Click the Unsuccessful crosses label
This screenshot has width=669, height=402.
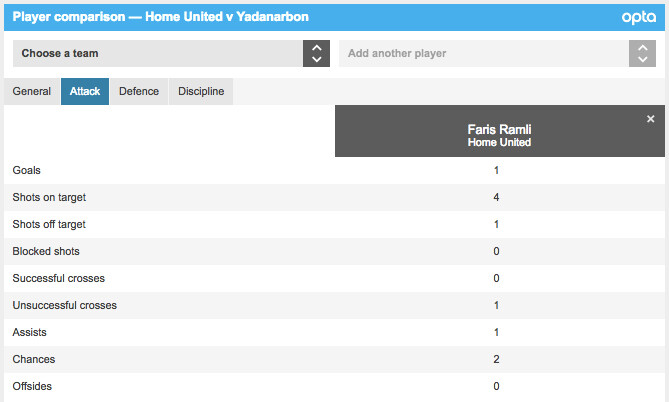(x=64, y=305)
